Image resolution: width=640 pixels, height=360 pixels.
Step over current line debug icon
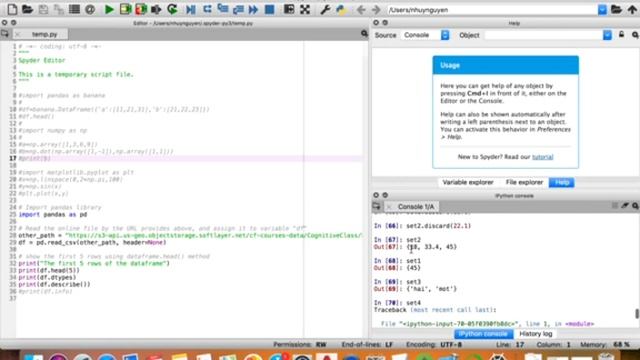(x=207, y=9)
